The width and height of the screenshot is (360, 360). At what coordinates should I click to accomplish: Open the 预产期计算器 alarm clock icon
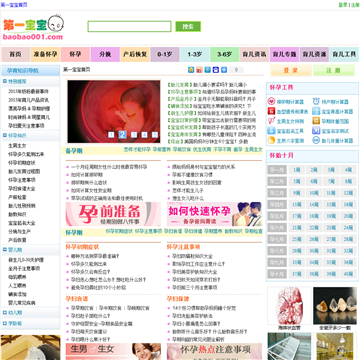[316, 102]
